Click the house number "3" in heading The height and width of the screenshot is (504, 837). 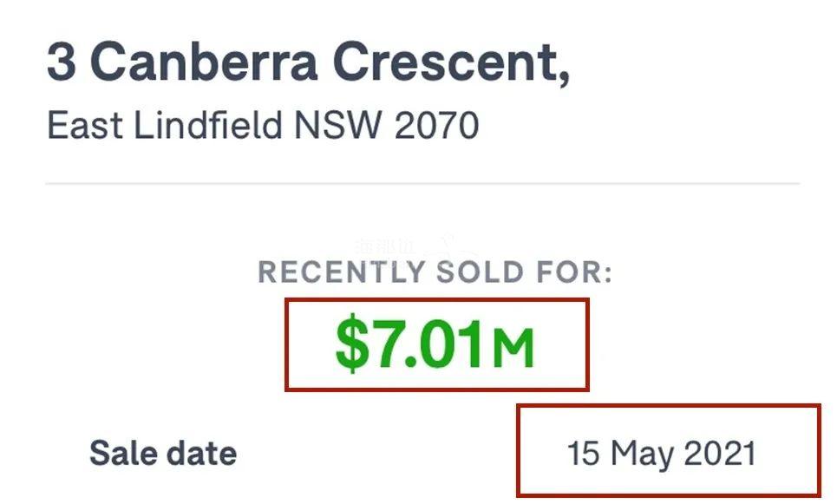click(62, 62)
